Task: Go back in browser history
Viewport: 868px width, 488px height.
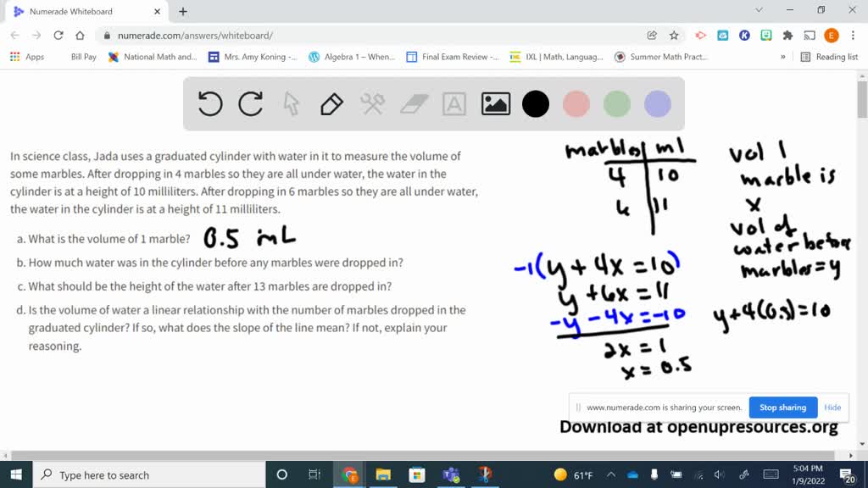Action: [x=15, y=36]
